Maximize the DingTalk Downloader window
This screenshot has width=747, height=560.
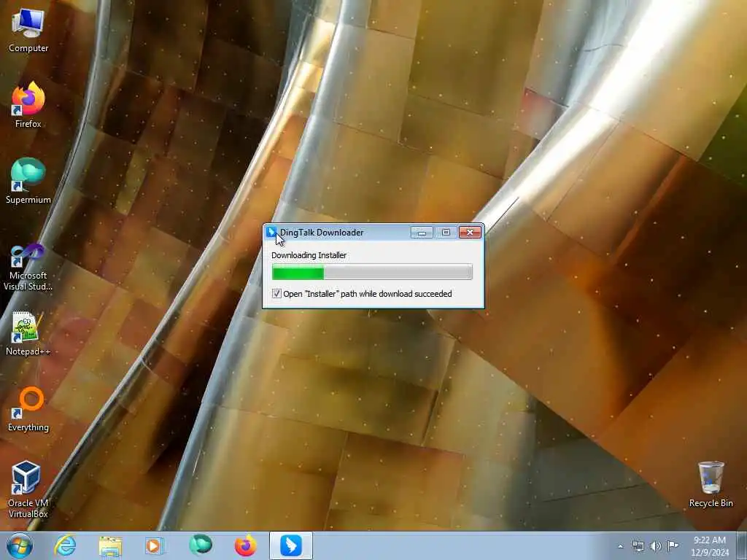(446, 233)
